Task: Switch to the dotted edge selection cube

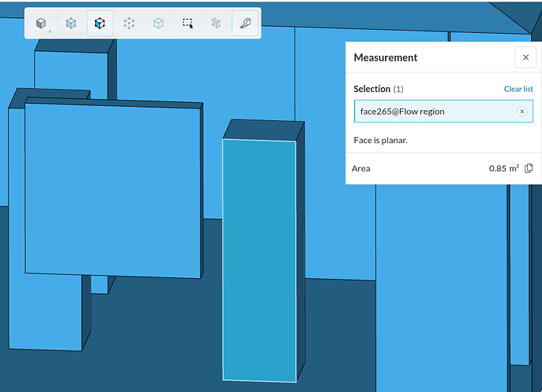Action: pos(129,23)
